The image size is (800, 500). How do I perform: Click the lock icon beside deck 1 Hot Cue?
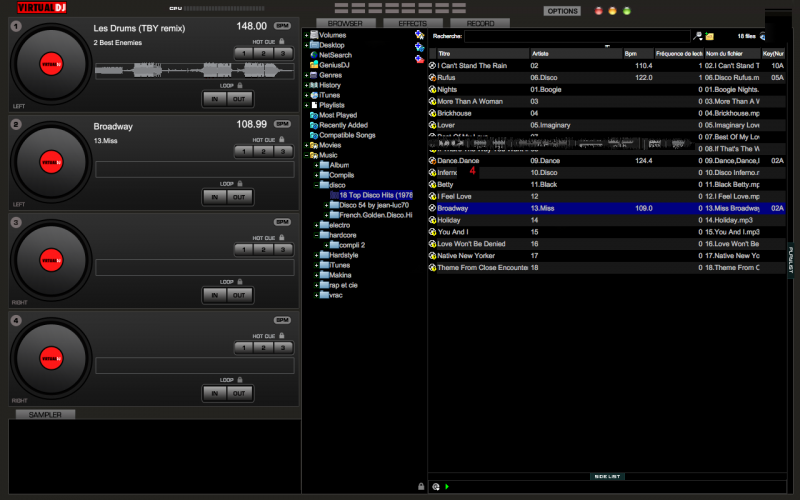point(281,41)
